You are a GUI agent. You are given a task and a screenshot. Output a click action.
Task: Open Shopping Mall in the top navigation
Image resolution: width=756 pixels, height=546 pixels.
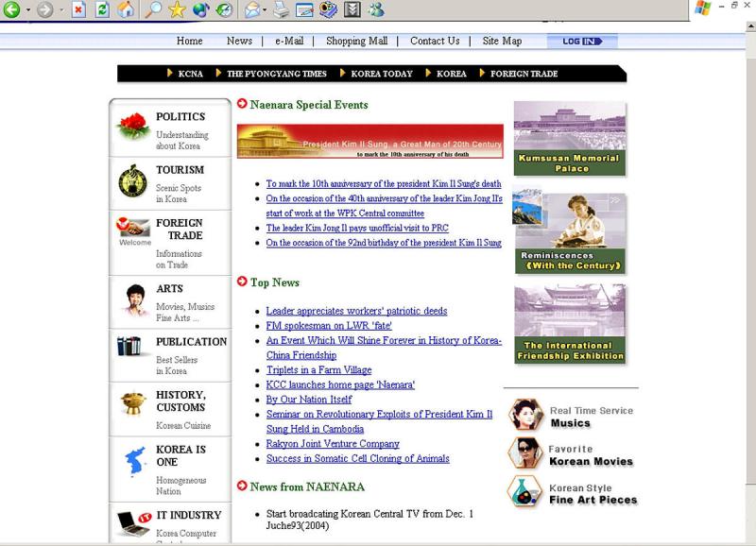357,41
